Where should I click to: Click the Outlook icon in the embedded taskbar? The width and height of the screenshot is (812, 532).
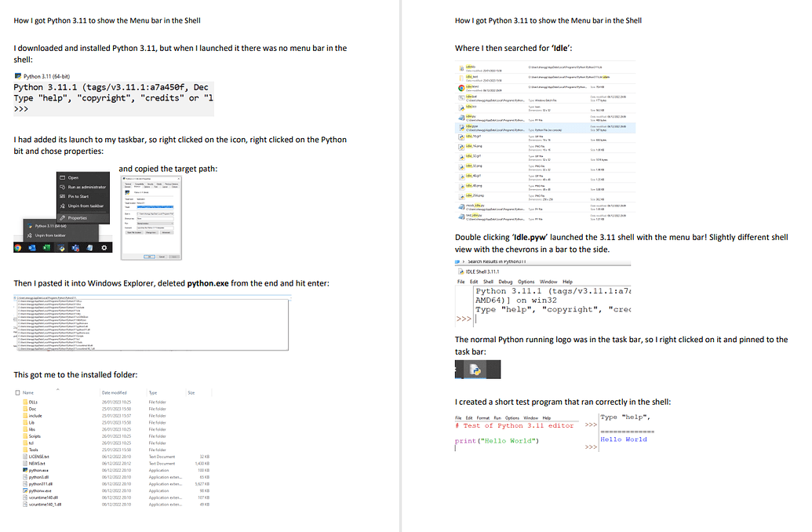[32, 248]
